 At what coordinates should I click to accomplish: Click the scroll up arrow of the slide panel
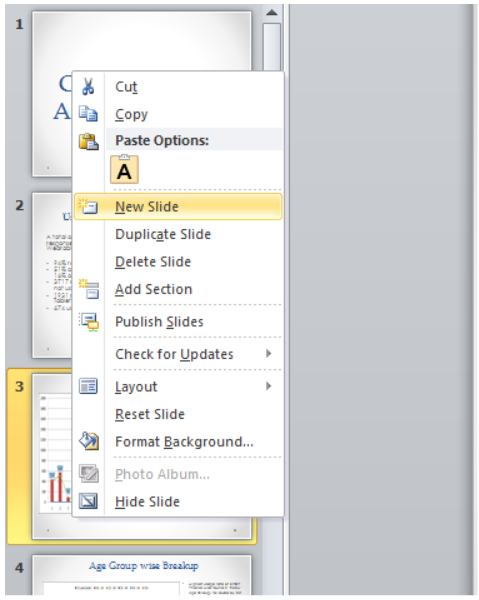[x=272, y=13]
